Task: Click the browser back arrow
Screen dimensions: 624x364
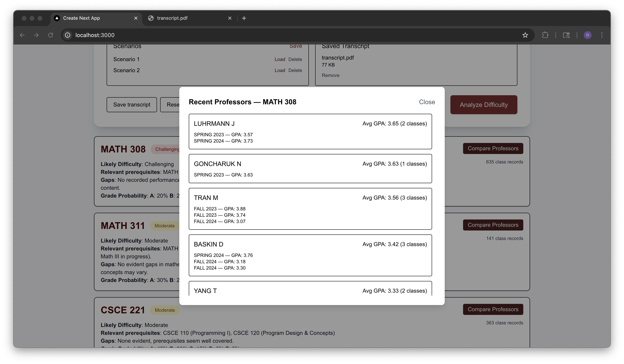Action: [22, 35]
